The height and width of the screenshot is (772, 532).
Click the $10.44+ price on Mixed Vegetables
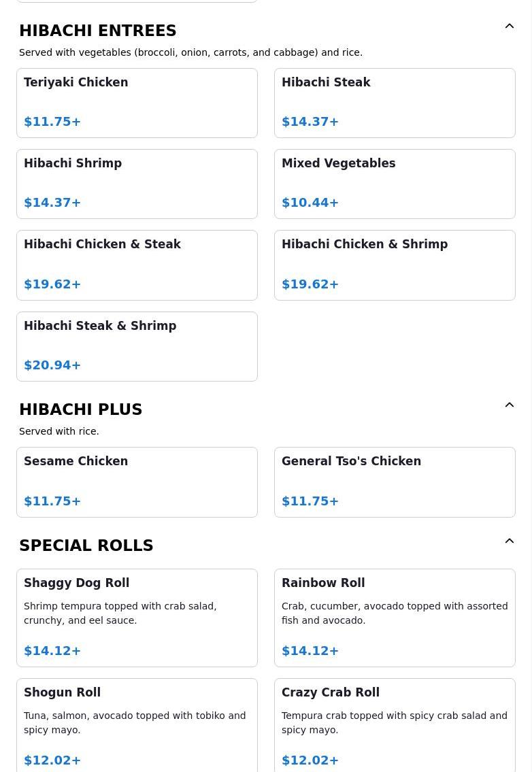[310, 203]
